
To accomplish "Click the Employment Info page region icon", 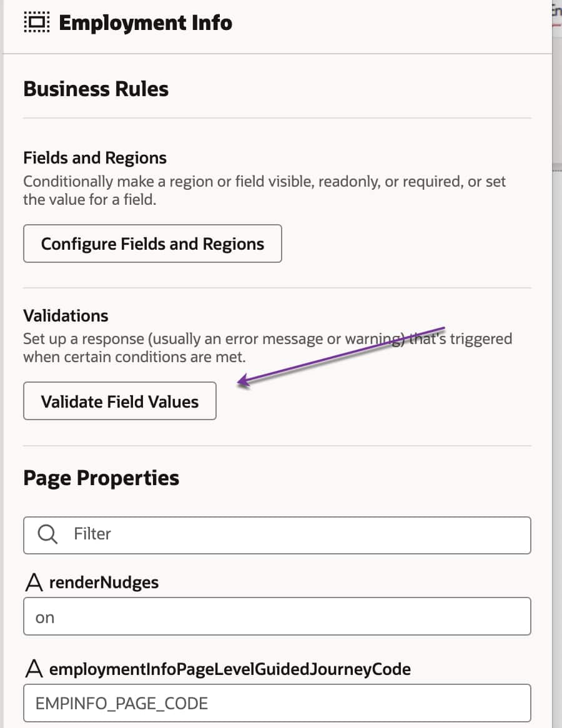I will [x=36, y=22].
